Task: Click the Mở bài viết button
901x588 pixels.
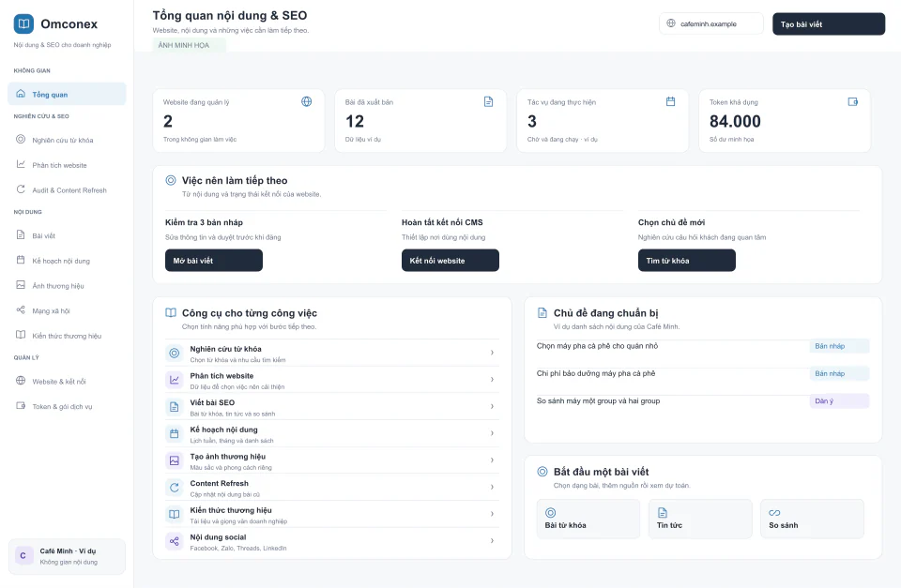Action: pos(214,260)
